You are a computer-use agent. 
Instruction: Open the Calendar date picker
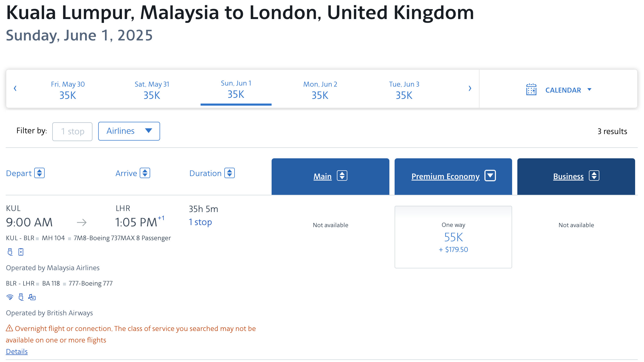[x=558, y=90]
